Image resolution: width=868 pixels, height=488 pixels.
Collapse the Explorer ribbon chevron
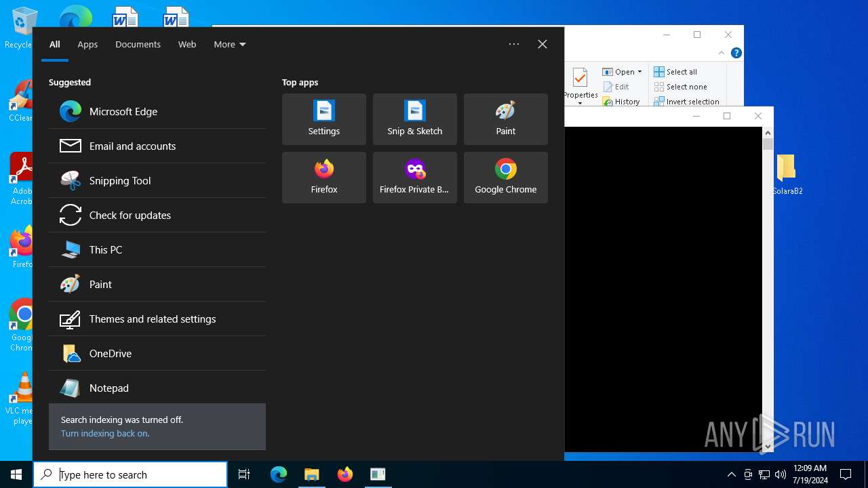coord(722,53)
